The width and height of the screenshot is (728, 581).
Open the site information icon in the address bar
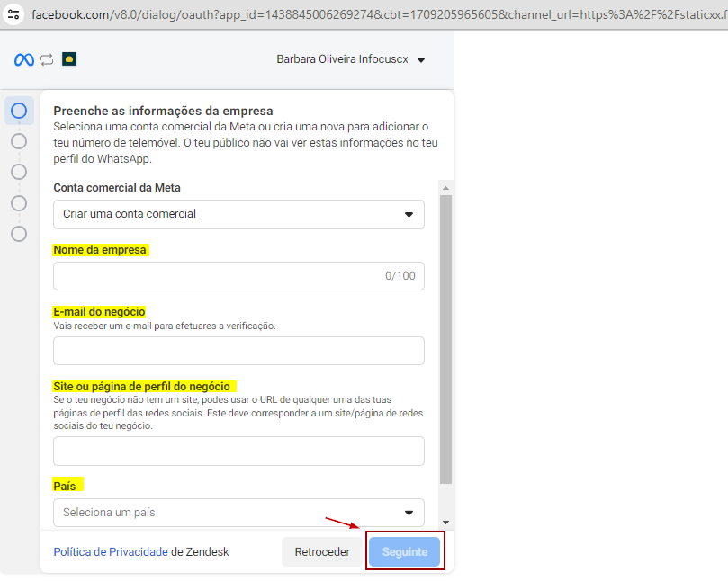[x=13, y=15]
